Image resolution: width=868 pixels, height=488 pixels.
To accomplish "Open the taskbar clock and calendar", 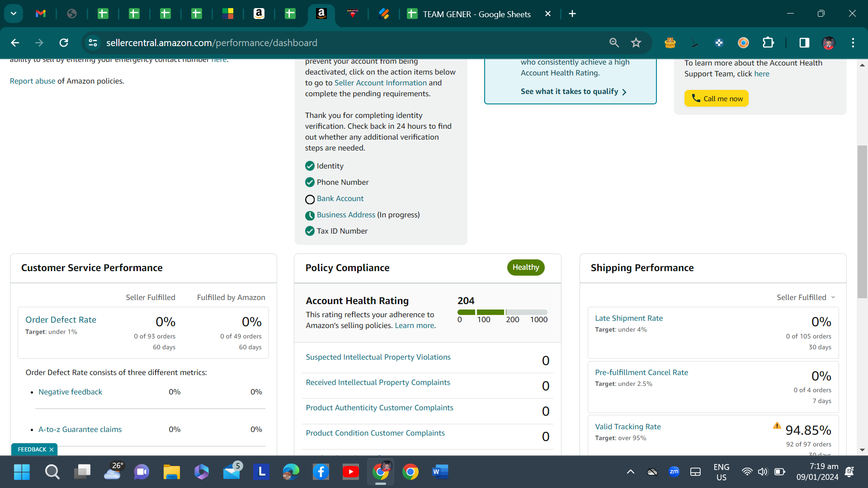I will (817, 472).
